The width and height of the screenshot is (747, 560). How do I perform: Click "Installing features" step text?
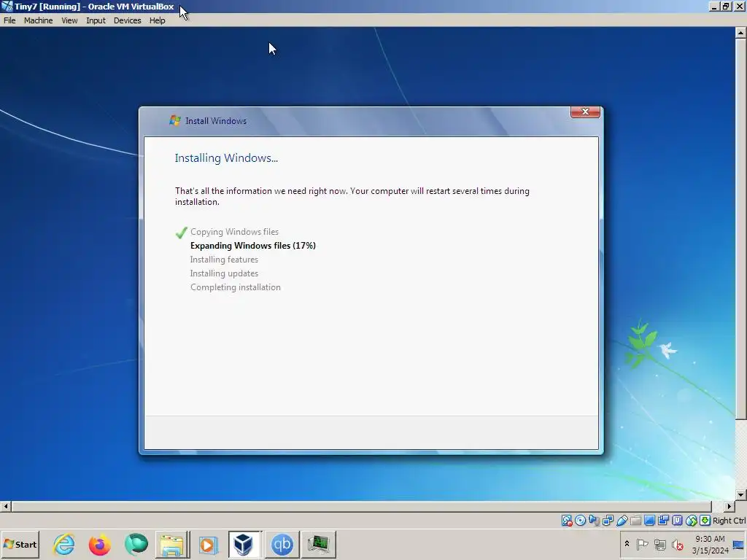(x=224, y=260)
